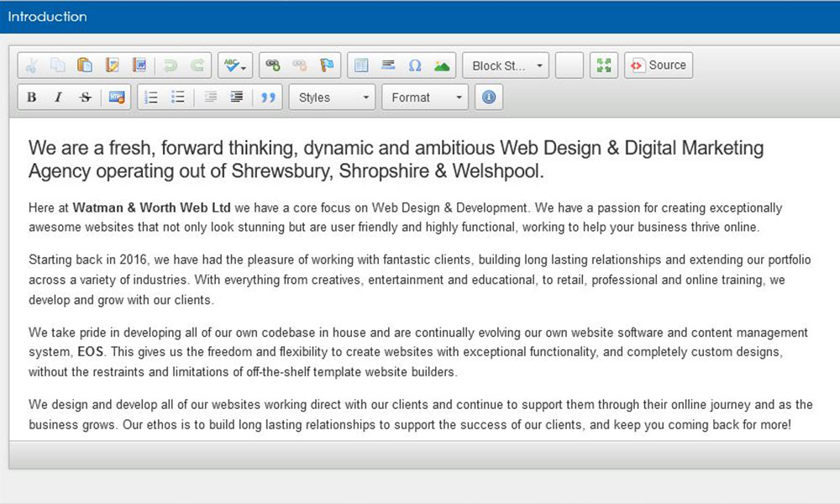Click Paste from Word icon
Screen dimensions: 840x504
(139, 66)
